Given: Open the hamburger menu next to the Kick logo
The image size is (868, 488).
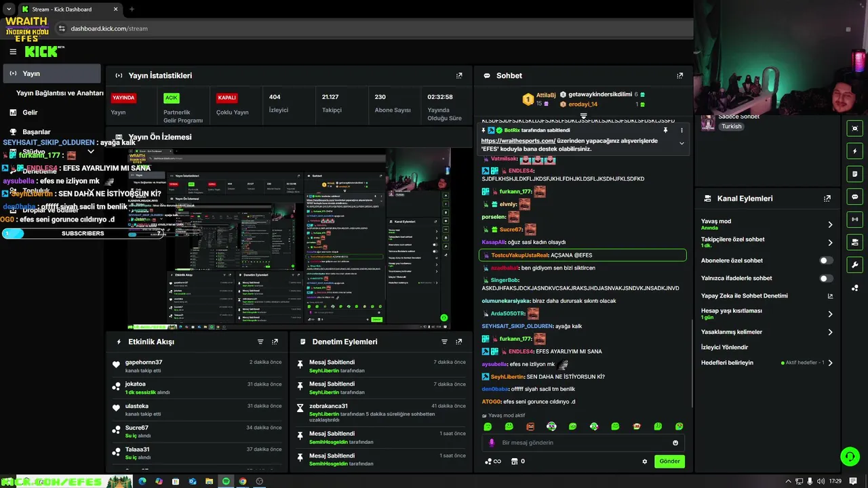Looking at the screenshot, I should click(13, 52).
